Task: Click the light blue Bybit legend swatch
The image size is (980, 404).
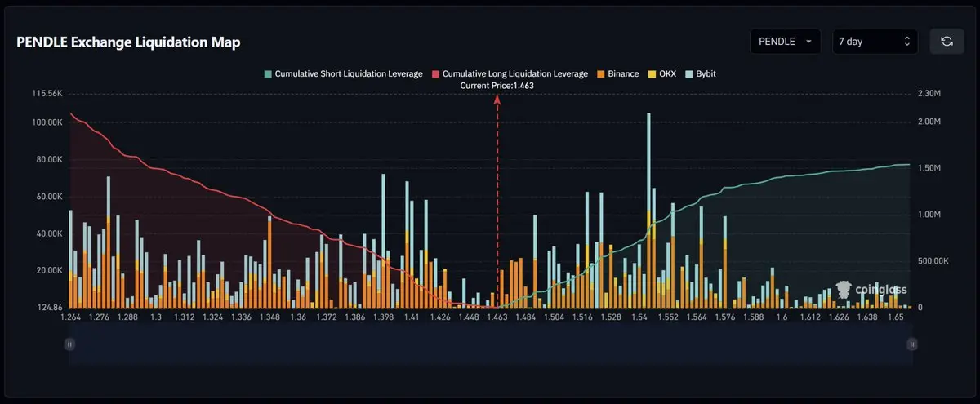Action: point(688,73)
